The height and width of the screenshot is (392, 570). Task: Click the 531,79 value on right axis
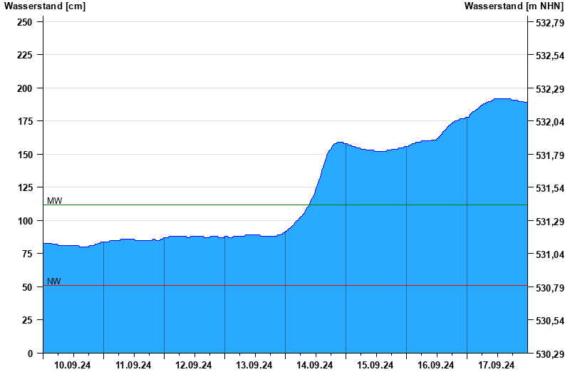click(x=550, y=155)
